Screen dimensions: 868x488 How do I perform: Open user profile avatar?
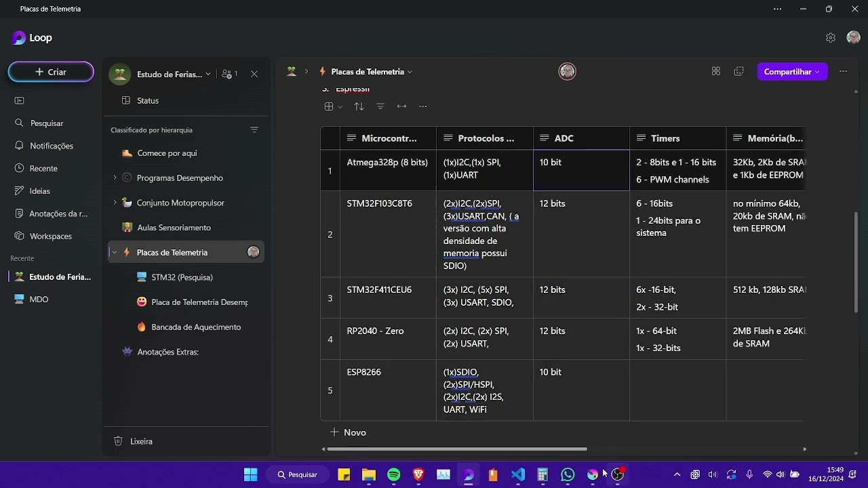[854, 38]
